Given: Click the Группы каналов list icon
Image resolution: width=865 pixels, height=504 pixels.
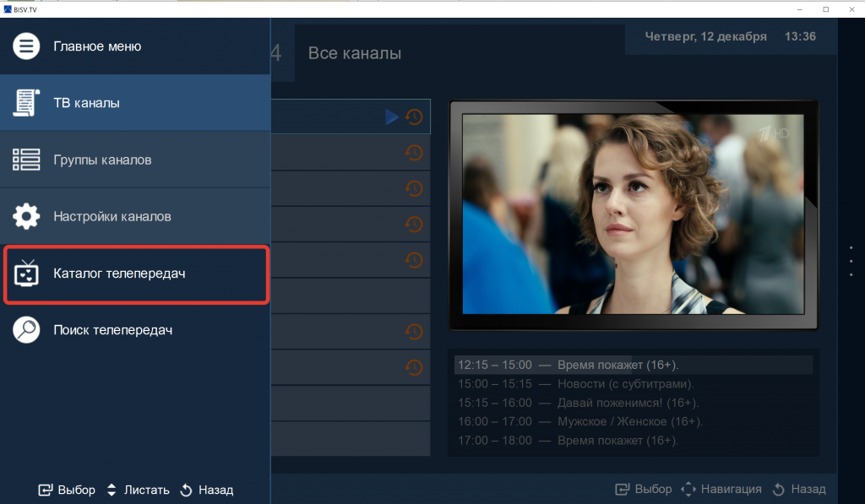Looking at the screenshot, I should pyautogui.click(x=26, y=160).
